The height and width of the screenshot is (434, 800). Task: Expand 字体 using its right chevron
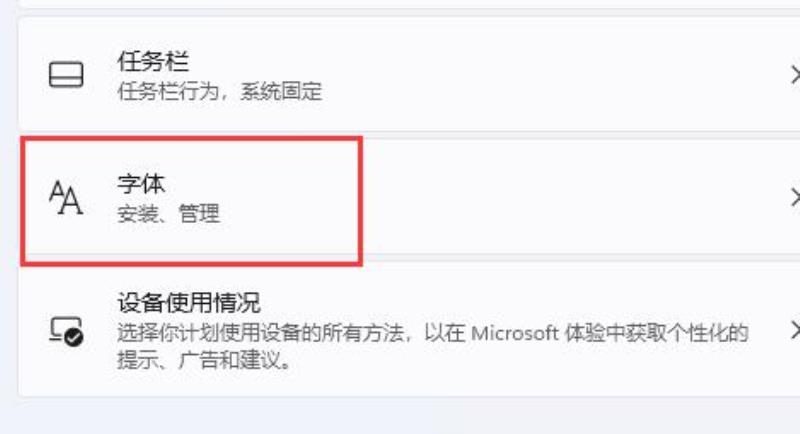[794, 197]
